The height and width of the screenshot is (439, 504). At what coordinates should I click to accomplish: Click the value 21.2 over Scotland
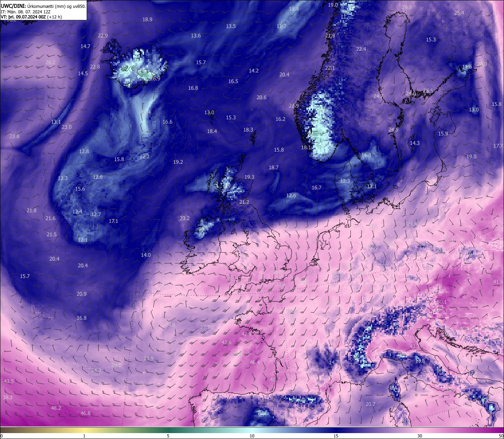(244, 202)
